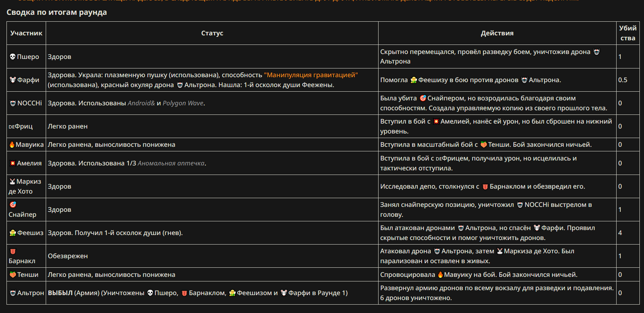Click the Статус column header
The height and width of the screenshot is (313, 644).
(212, 33)
